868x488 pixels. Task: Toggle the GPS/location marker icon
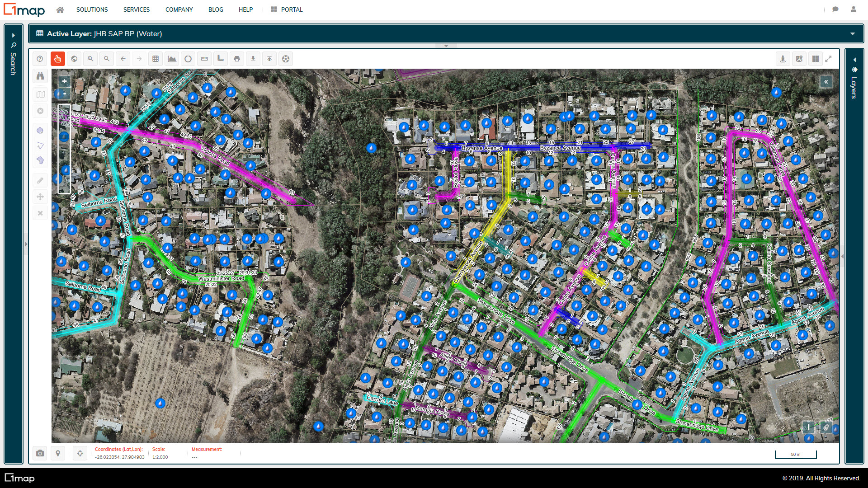pyautogui.click(x=58, y=454)
